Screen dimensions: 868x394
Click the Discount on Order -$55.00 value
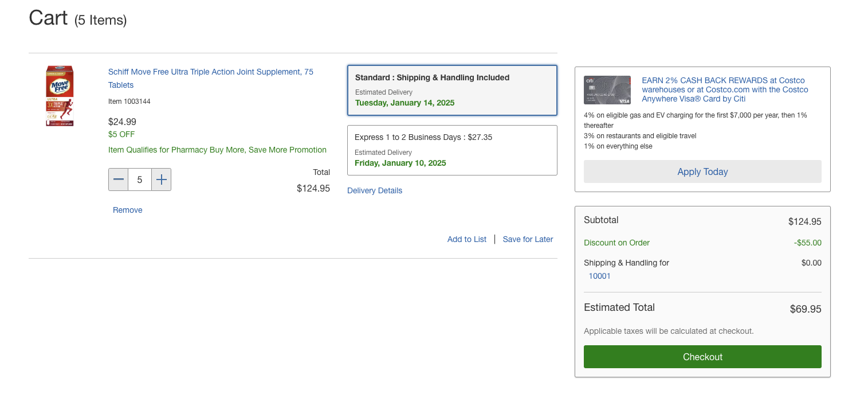[808, 243]
